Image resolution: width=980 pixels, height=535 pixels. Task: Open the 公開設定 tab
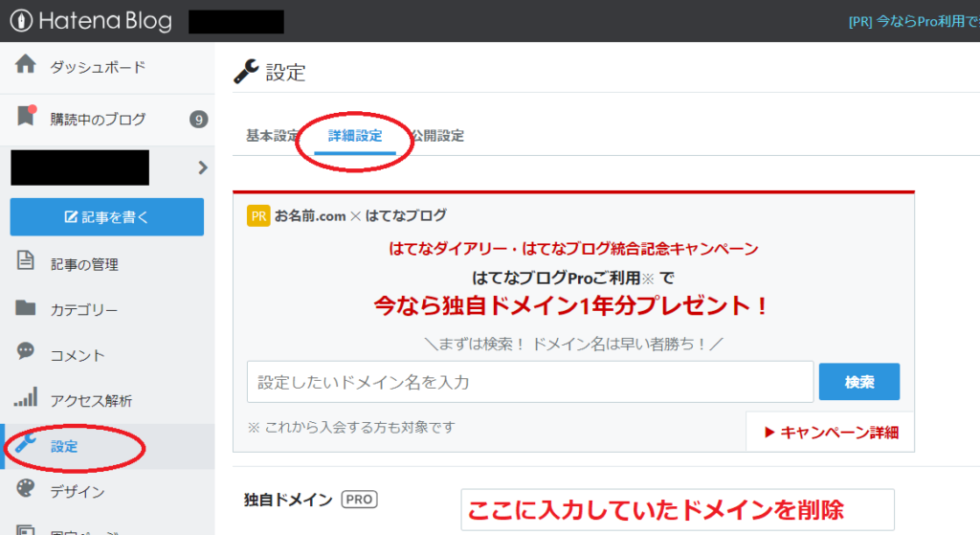[437, 136]
